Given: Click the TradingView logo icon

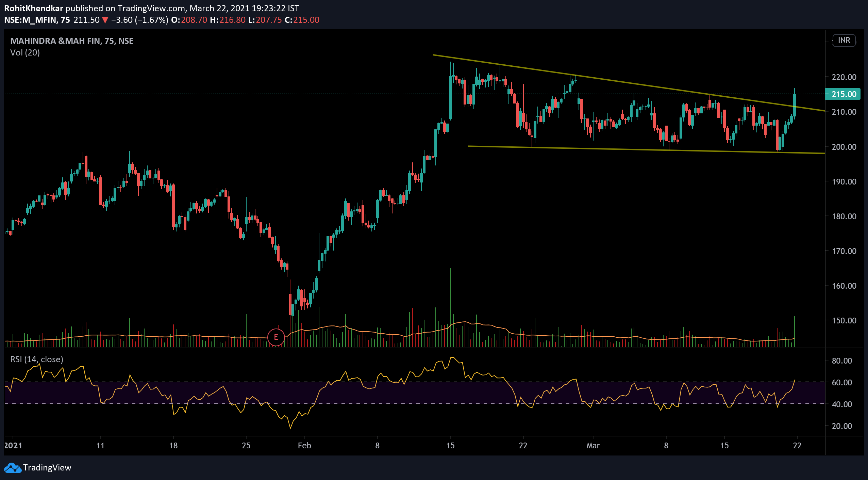Looking at the screenshot, I should (x=13, y=468).
